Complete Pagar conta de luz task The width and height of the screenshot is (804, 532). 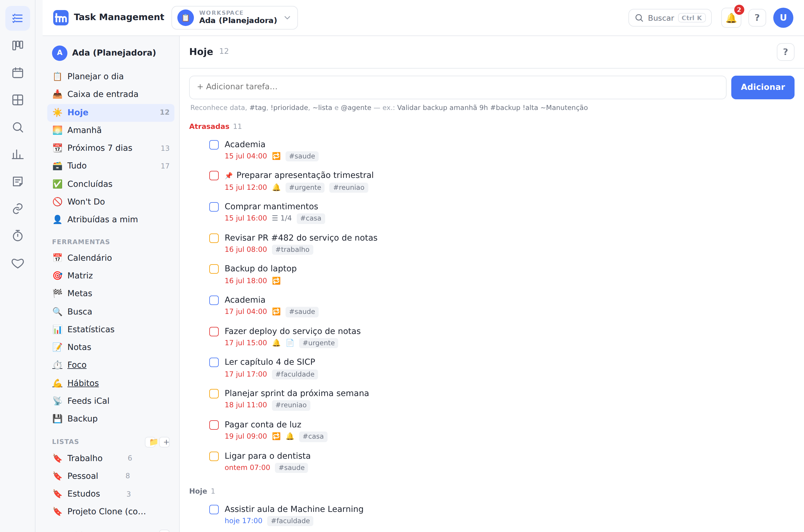pyautogui.click(x=214, y=425)
